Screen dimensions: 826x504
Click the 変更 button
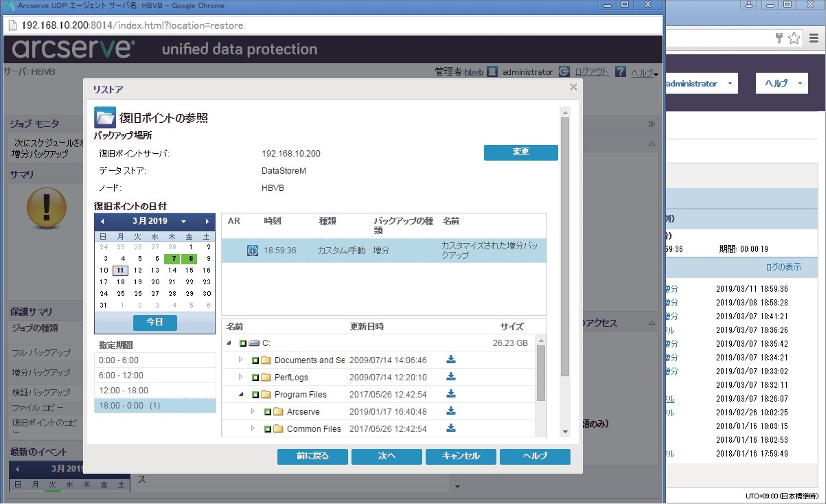(521, 152)
